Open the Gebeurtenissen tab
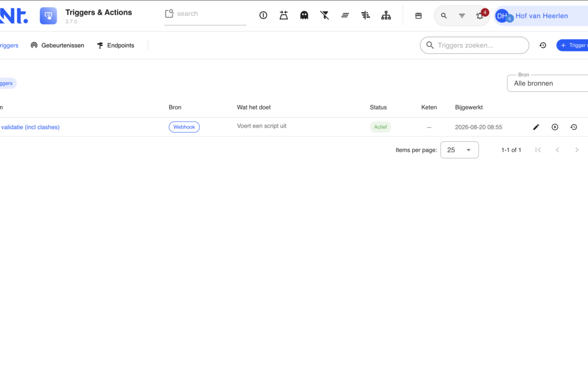 click(57, 45)
